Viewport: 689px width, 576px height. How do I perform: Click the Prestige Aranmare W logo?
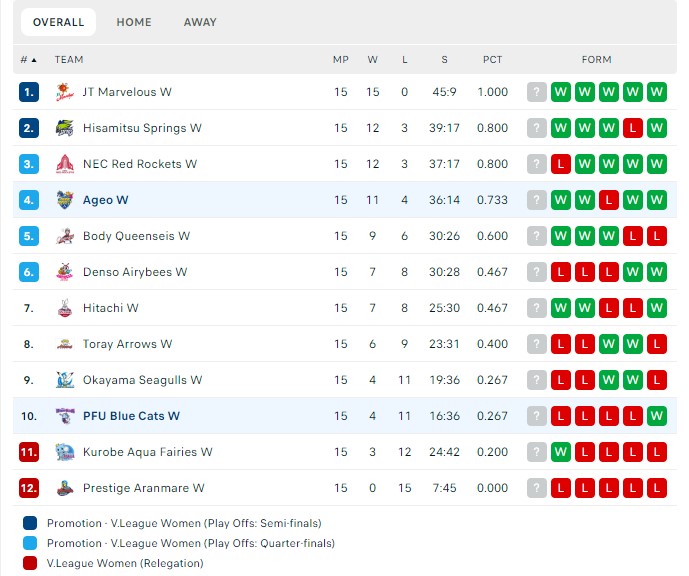click(65, 488)
